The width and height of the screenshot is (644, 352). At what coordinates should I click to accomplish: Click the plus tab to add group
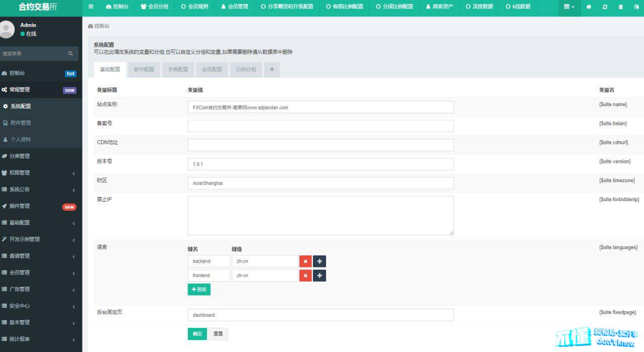(x=272, y=69)
